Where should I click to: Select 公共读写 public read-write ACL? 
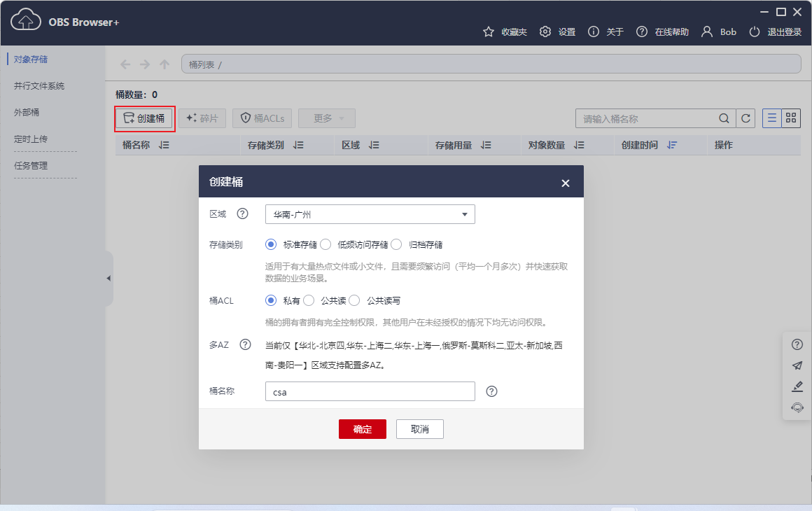pos(354,300)
